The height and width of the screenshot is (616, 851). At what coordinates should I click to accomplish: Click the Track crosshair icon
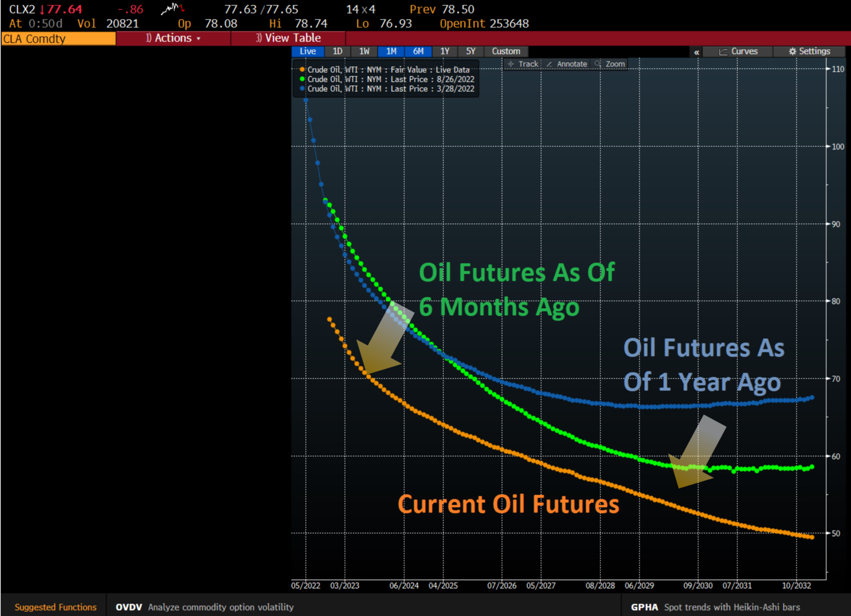[511, 64]
